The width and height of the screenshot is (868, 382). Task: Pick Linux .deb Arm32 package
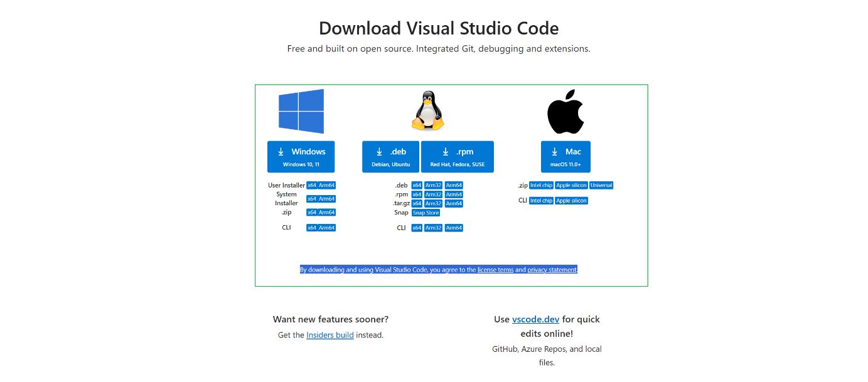click(x=433, y=185)
